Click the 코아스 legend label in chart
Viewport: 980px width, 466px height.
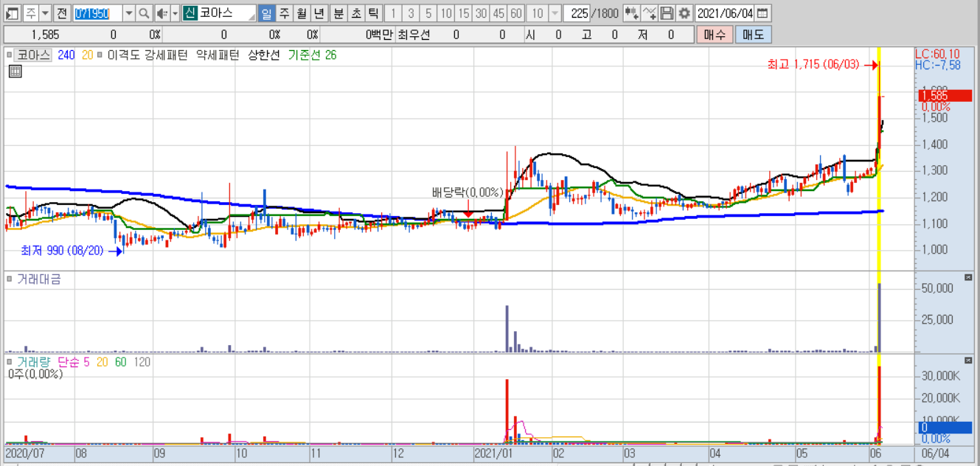coord(34,55)
